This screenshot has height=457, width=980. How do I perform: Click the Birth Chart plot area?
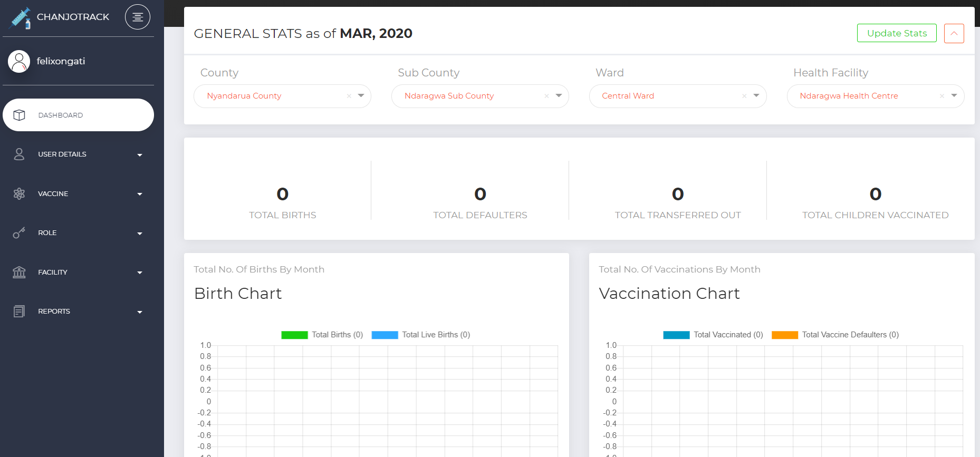388,401
